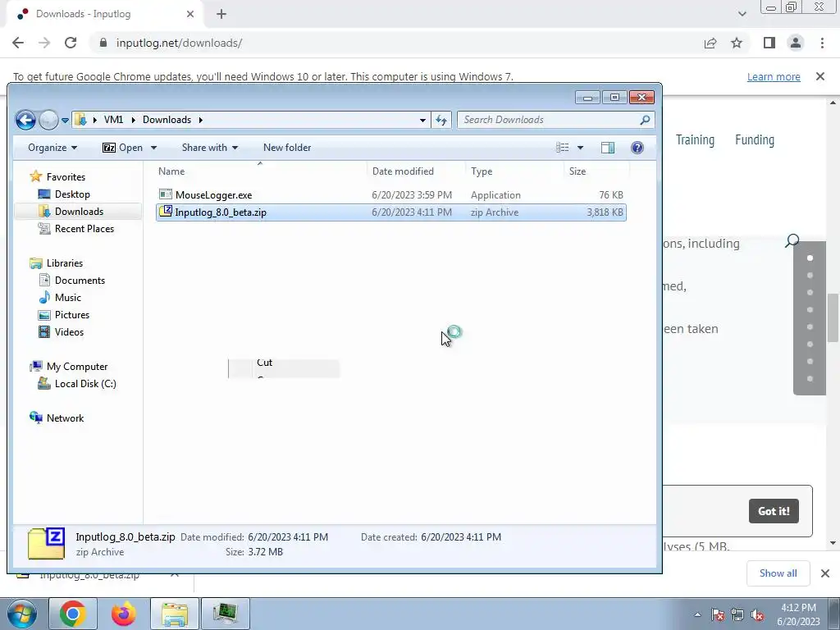Open the Videos library

(69, 332)
